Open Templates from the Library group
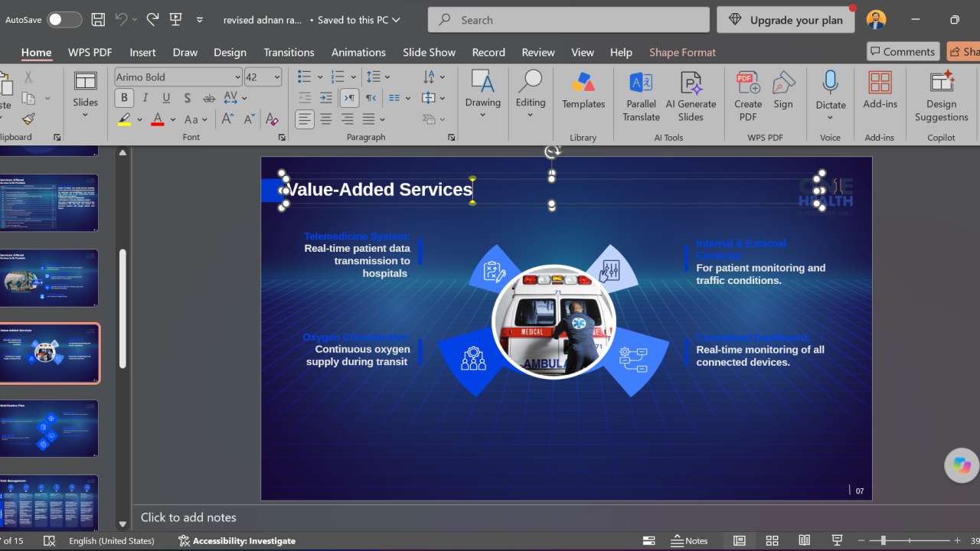 (x=583, y=90)
